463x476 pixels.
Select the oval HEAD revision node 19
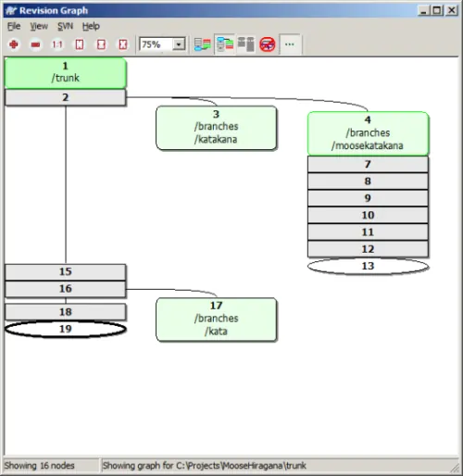coord(66,329)
